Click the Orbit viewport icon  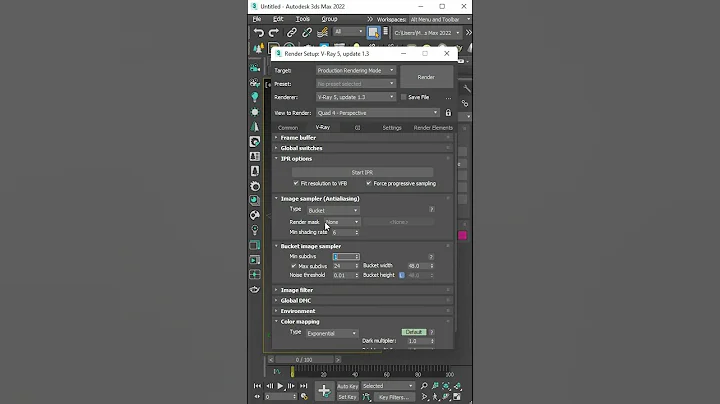coord(446,397)
